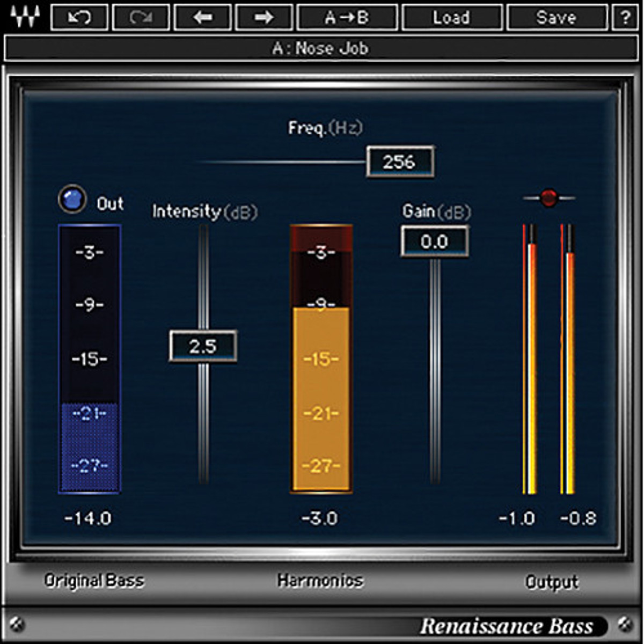Image resolution: width=644 pixels, height=644 pixels.
Task: Click the Intensity slider handle showing 2.5
Action: click(x=203, y=346)
